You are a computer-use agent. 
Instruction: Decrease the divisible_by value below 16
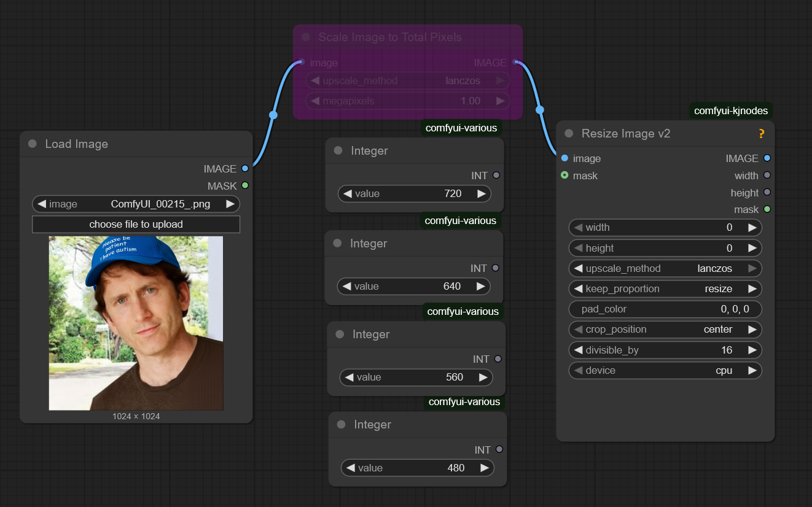click(x=578, y=350)
